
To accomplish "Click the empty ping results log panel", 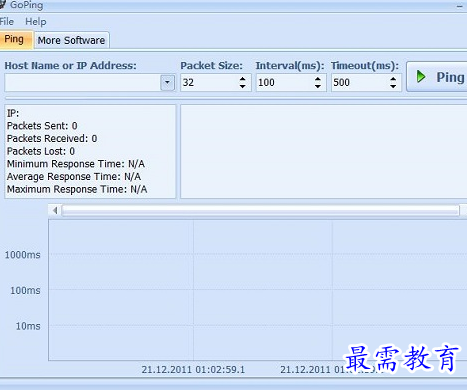I will click(323, 152).
